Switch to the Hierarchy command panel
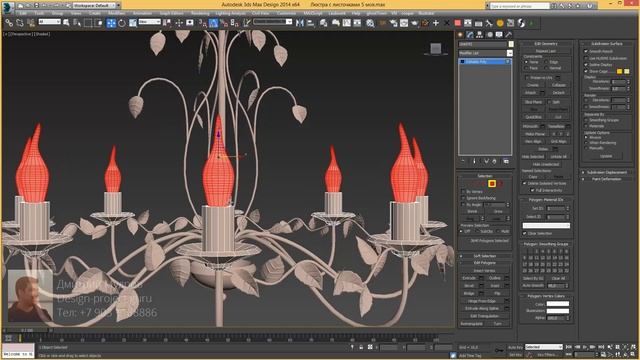640x360 pixels. 480,35
